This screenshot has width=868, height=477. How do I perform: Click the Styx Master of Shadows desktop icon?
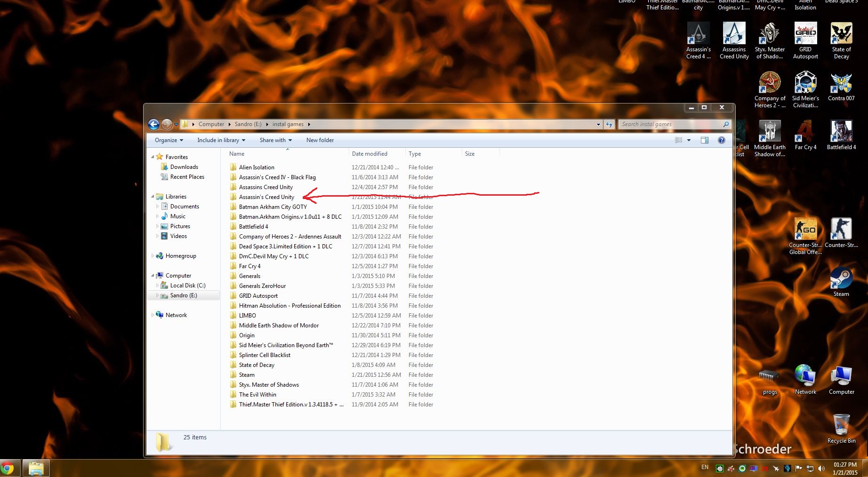[x=770, y=40]
